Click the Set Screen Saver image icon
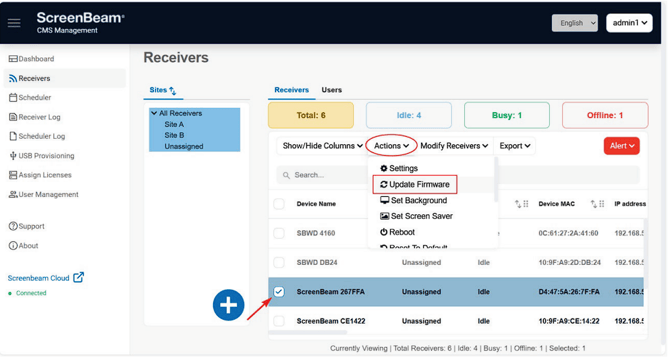This screenshot has height=360, width=670. [x=384, y=216]
